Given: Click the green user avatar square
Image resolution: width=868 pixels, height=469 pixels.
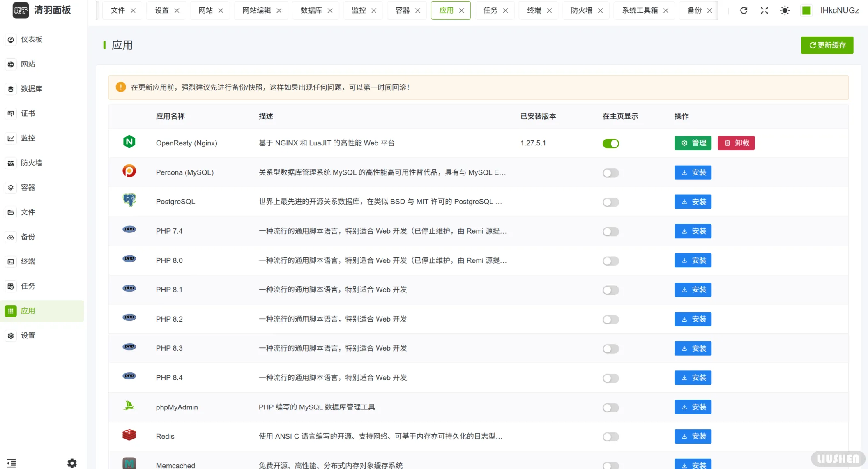Looking at the screenshot, I should [806, 11].
